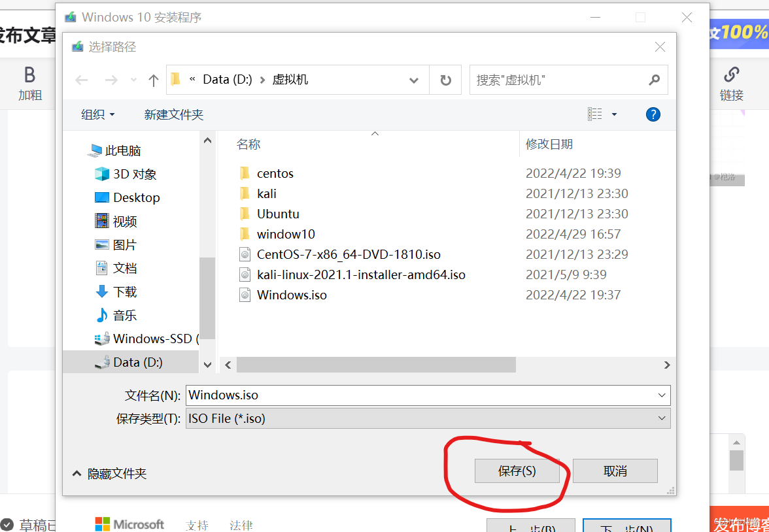Select 图片 in the sidebar
769x532 pixels.
point(116,244)
